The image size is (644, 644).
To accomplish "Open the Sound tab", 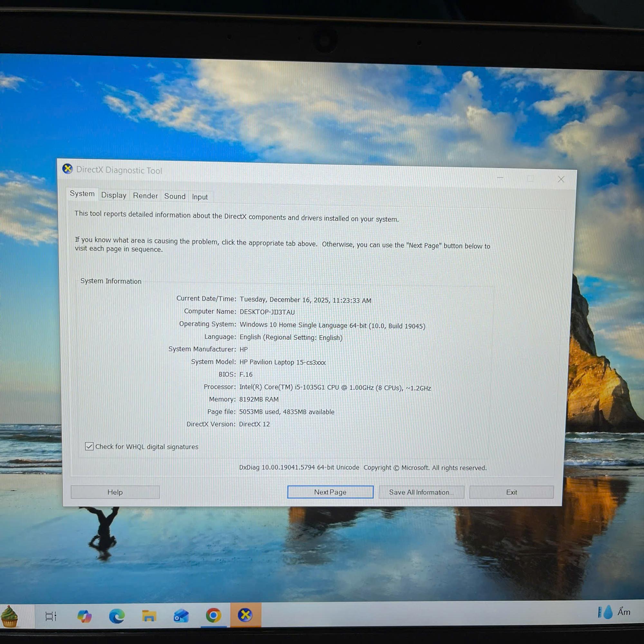I will tap(175, 196).
